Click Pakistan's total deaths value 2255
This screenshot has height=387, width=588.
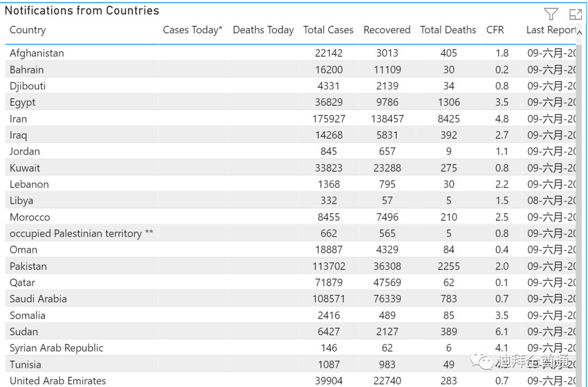click(x=449, y=267)
